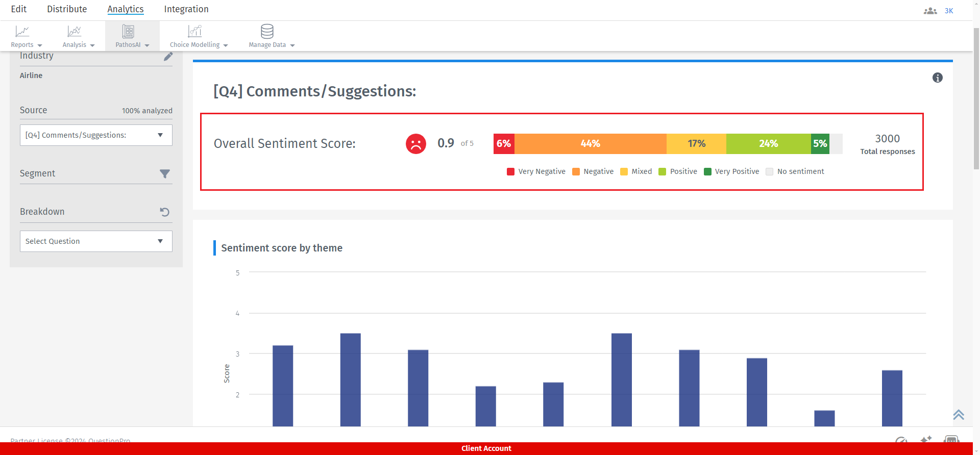980x455 pixels.
Task: Click the dark green 5% bar segment
Action: [820, 144]
